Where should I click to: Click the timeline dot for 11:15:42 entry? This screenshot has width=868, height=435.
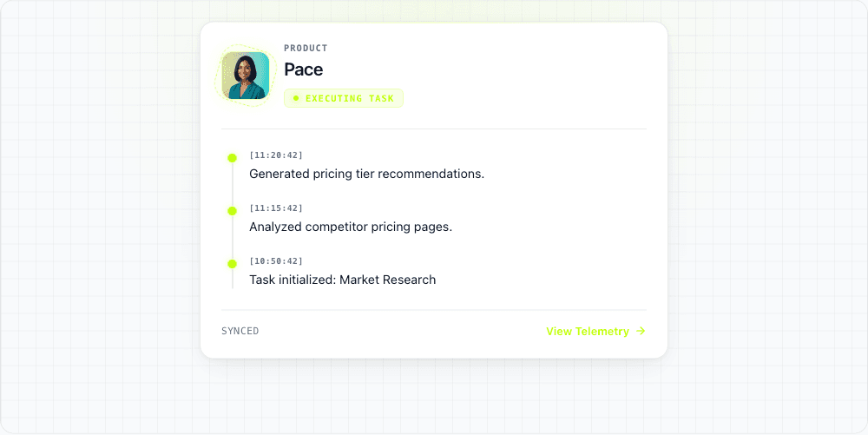[x=232, y=211]
